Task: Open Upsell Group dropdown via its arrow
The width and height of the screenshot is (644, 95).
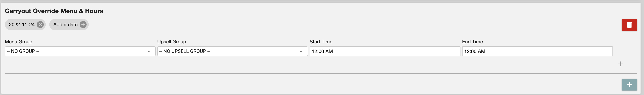Action: (x=301, y=51)
